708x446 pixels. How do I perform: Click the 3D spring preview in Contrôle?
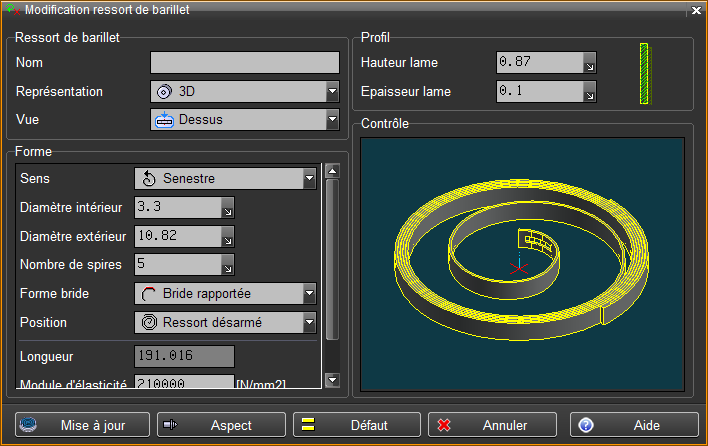[x=522, y=264]
